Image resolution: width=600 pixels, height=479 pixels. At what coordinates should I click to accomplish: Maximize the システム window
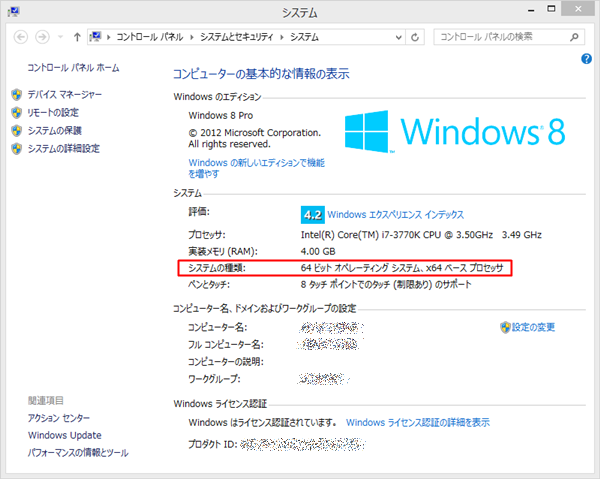(x=551, y=9)
